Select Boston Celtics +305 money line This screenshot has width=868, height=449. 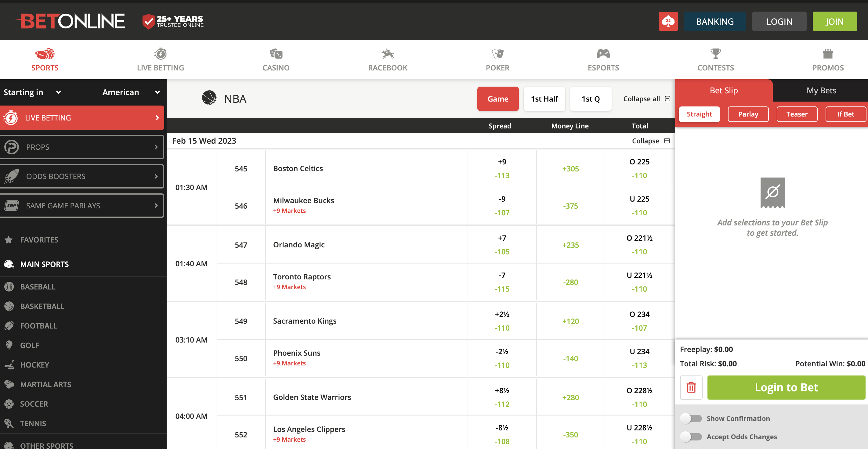point(570,169)
